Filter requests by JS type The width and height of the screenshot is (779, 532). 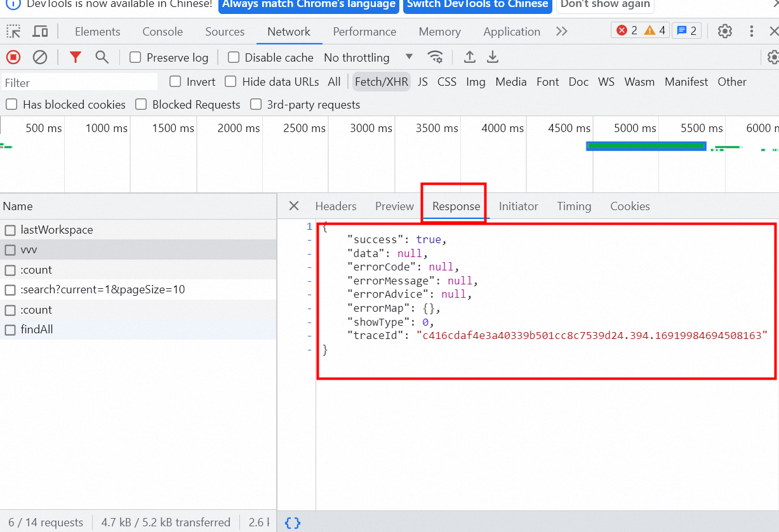423,81
